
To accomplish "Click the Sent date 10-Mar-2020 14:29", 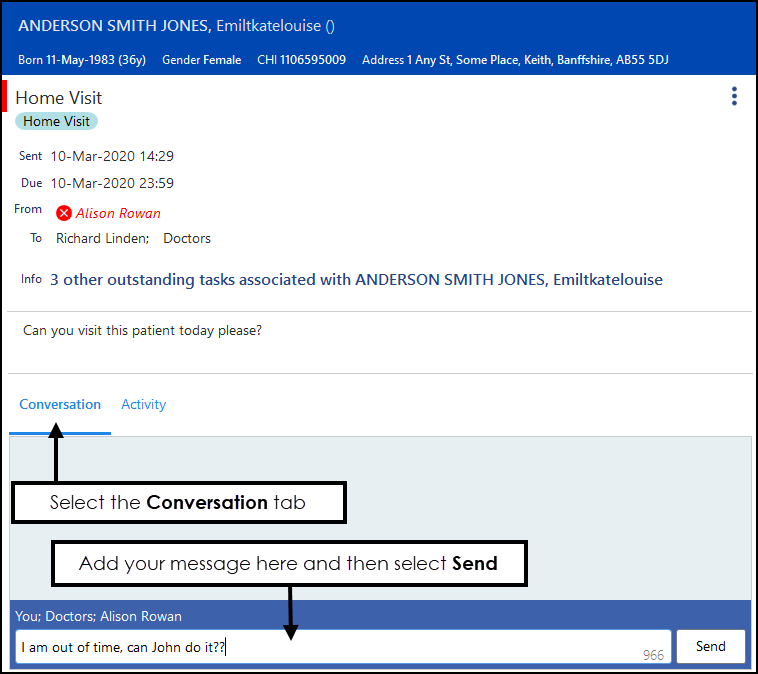I will pyautogui.click(x=112, y=156).
